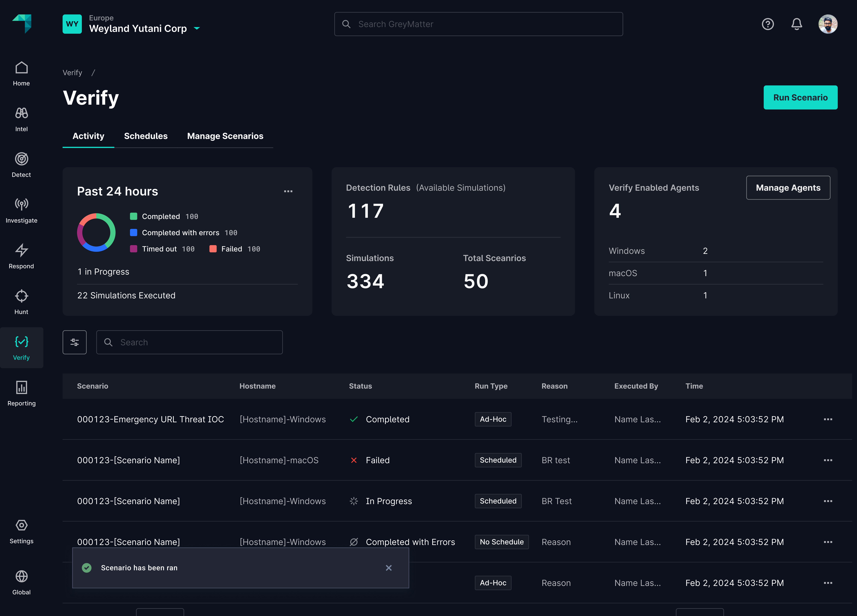The image size is (857, 616).
Task: Open the Intel binoculars icon in sidebar
Action: 22,113
